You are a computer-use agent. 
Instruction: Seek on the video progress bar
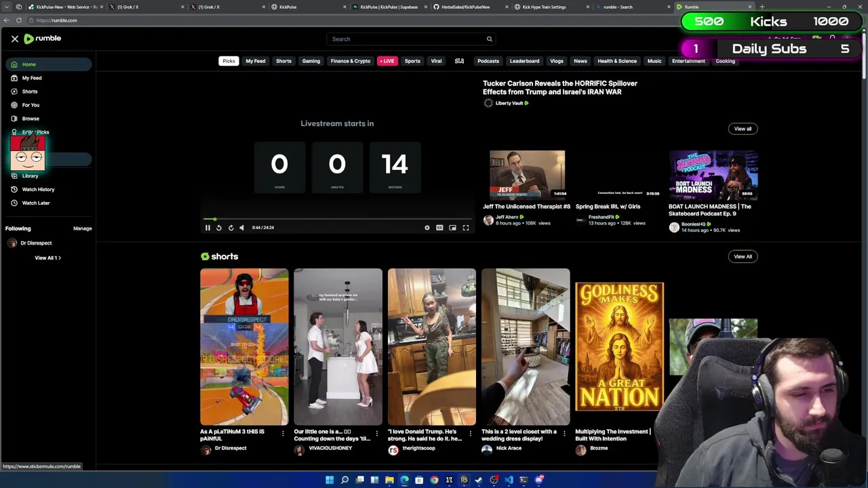tap(337, 219)
